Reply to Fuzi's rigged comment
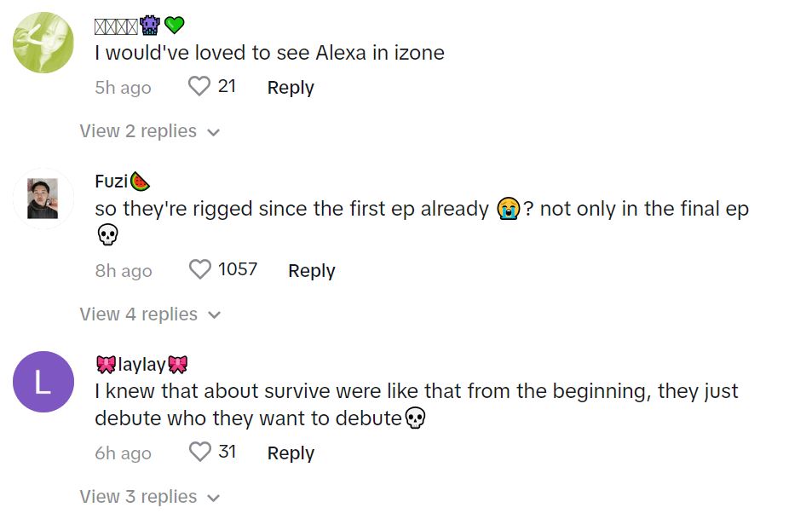The image size is (812, 519). click(x=311, y=270)
